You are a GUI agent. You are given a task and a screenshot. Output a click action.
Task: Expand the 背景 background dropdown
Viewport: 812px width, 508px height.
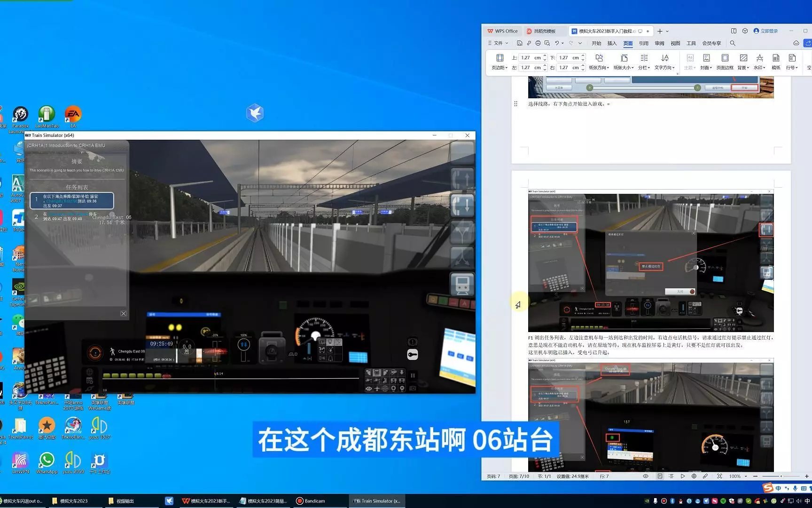pyautogui.click(x=743, y=68)
